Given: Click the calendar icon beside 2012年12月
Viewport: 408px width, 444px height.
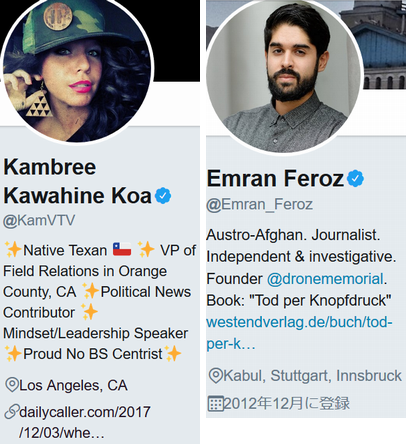Looking at the screenshot, I should click(x=215, y=403).
